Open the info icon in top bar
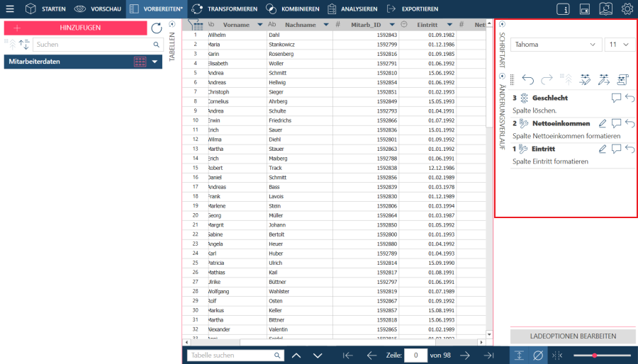The width and height of the screenshot is (638, 364). coord(563,9)
